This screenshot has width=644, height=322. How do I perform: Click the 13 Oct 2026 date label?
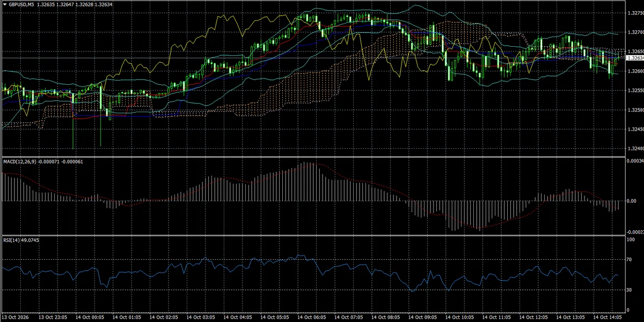pos(16,317)
